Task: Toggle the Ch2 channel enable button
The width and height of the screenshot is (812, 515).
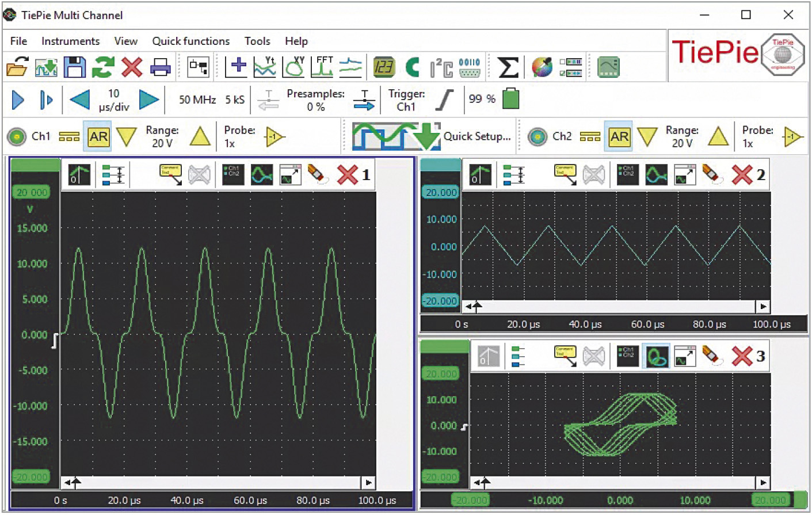Action: click(x=537, y=137)
